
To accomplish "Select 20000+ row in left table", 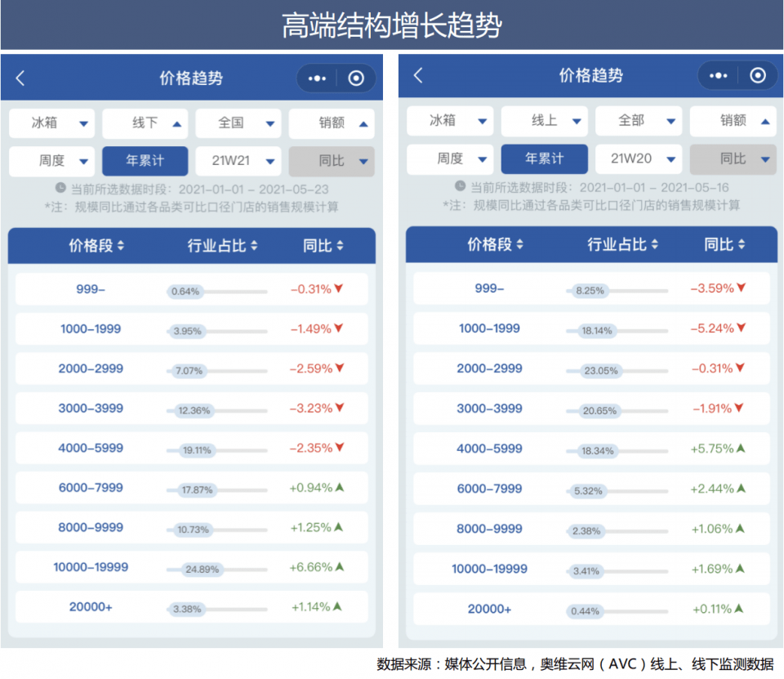I will pos(191,607).
